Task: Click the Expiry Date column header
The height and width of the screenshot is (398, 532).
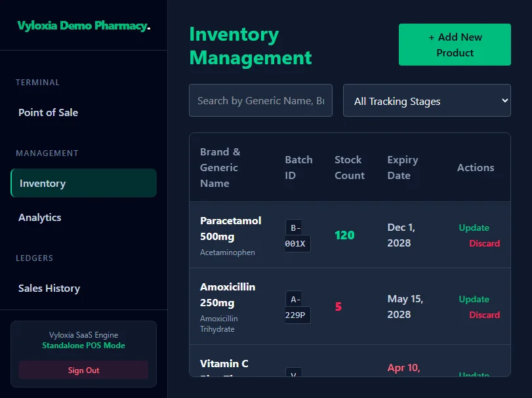Action: point(403,167)
